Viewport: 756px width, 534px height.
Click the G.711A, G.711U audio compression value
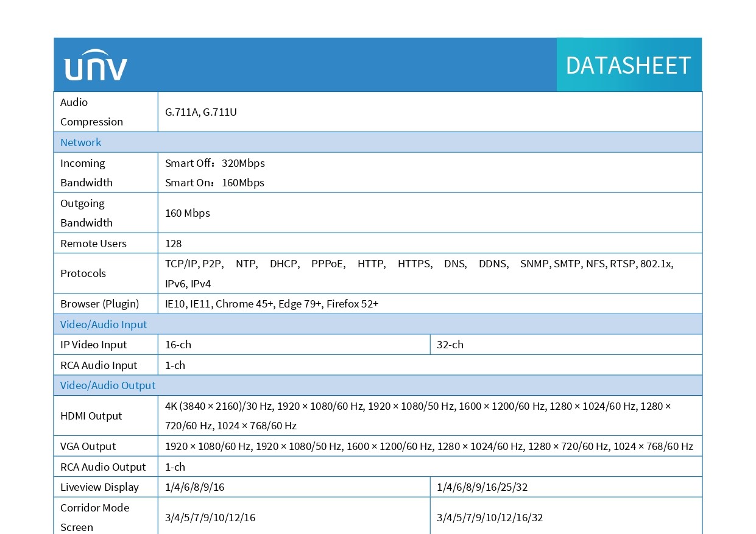point(201,112)
